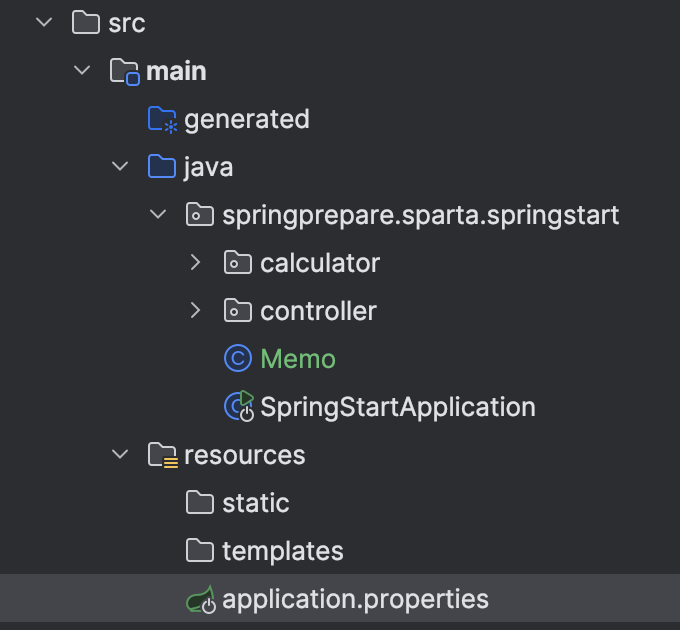Click the application.properties Spring leaf icon

click(201, 600)
